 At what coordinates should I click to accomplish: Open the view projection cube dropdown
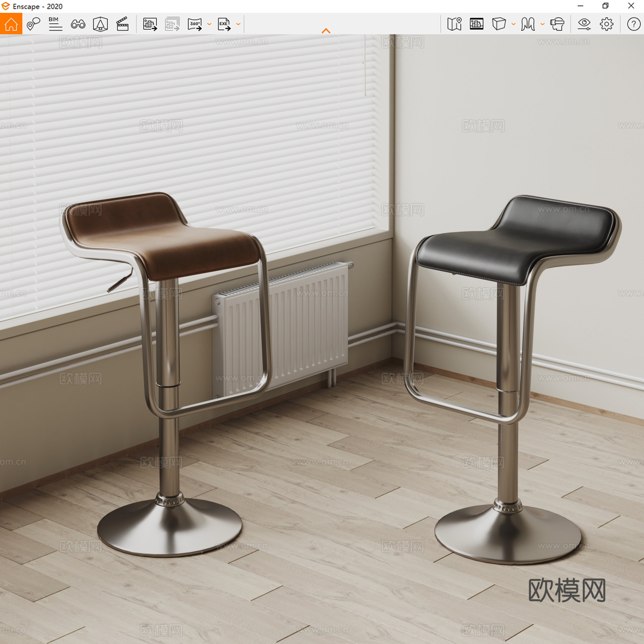point(513,24)
